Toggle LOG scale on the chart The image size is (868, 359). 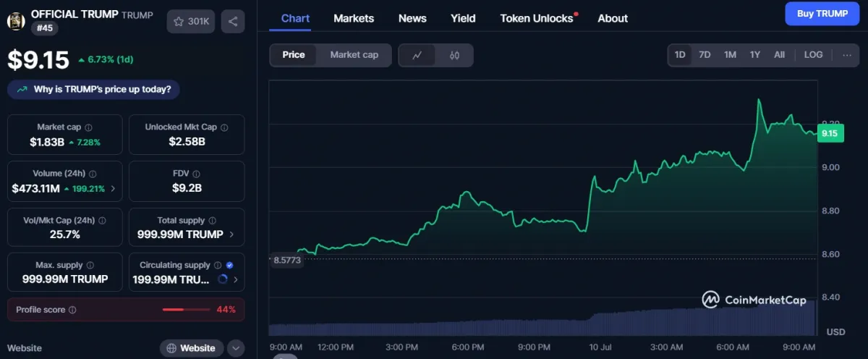813,55
